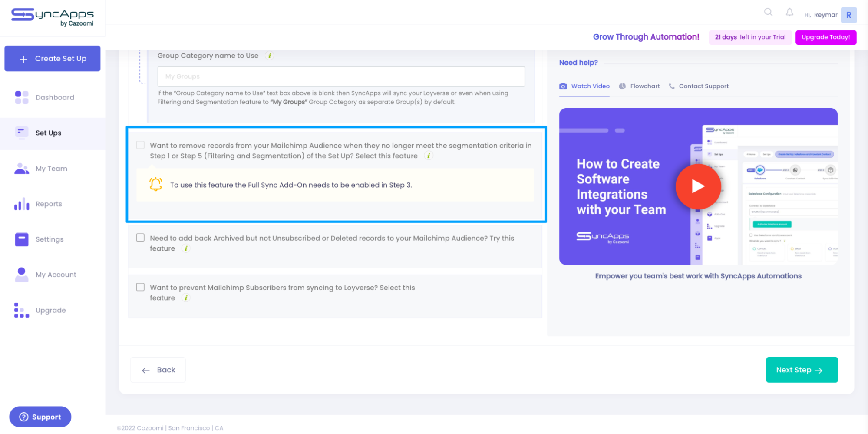Click the Reports bar chart icon

pos(22,204)
